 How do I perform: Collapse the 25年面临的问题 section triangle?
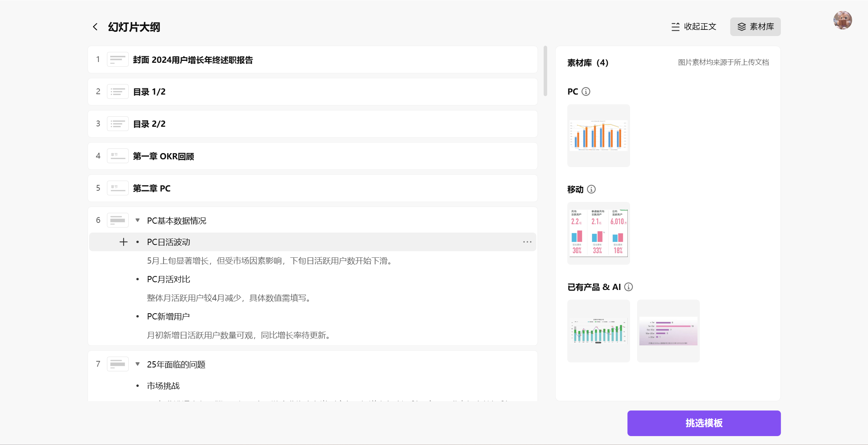[138, 364]
